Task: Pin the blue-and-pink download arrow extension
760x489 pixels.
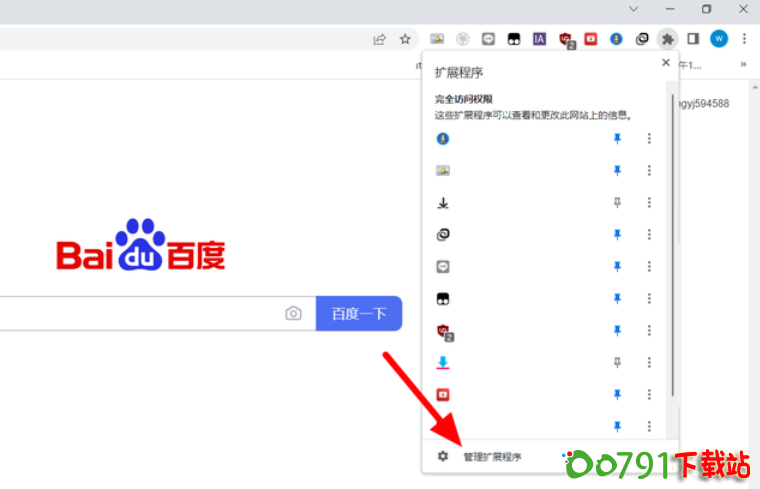Action: 617,362
